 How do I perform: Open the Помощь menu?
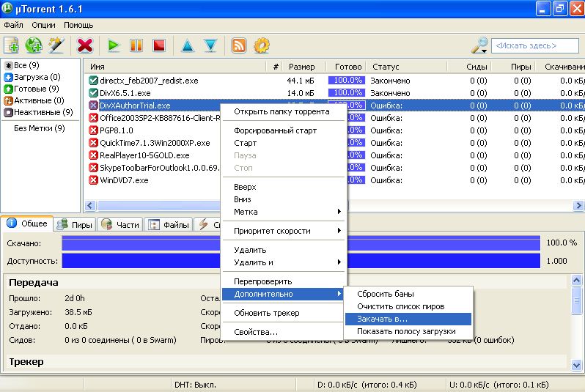(78, 25)
